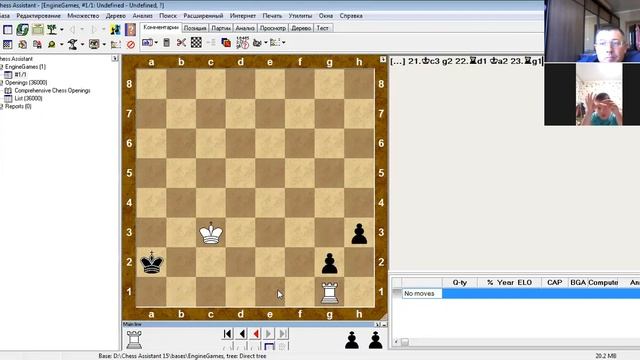Open the Расширенный menu
This screenshot has width=640, height=360.
pos(203,16)
